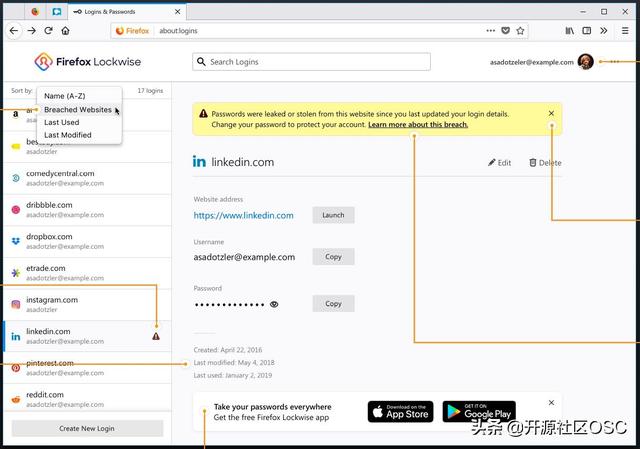Get it on Google Play badge
Viewport: 640px width, 449px height.
pos(479,411)
